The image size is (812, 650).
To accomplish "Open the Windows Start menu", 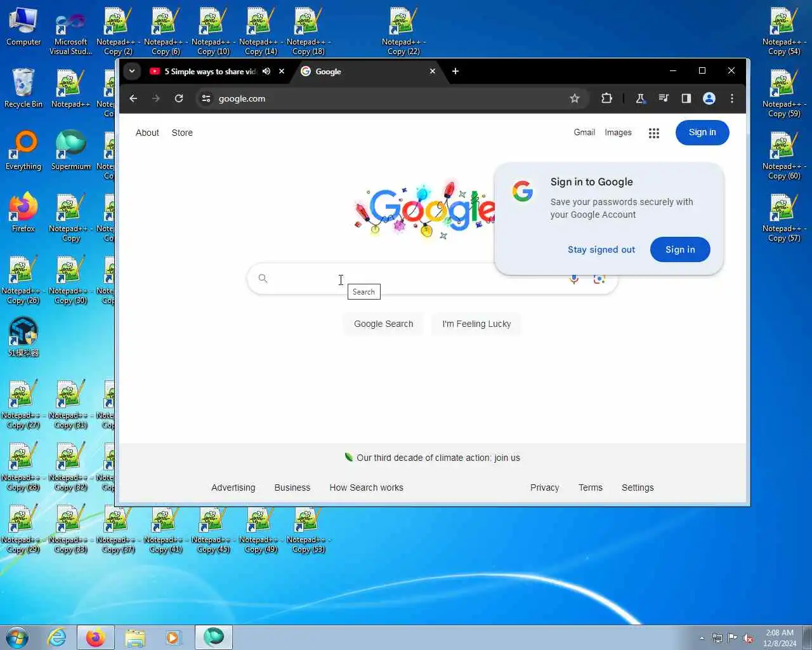I will 17,637.
